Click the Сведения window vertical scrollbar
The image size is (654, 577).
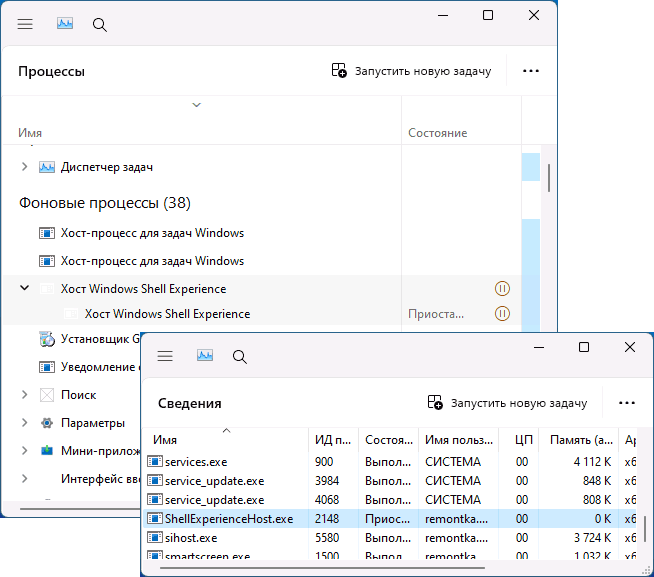(x=645, y=528)
